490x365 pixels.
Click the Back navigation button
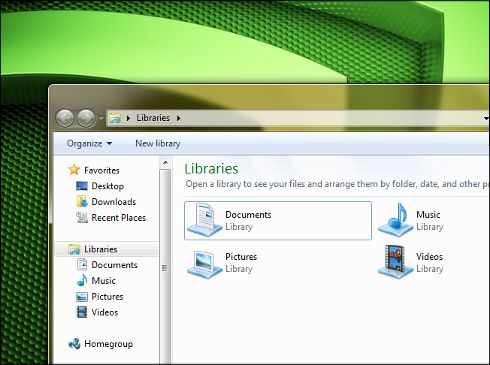point(65,118)
